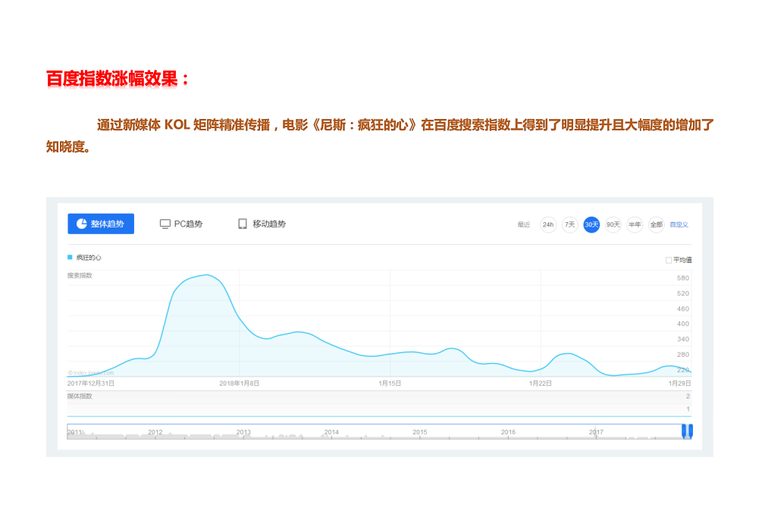
Task: Click 2012 on the year timeline
Action: (x=155, y=432)
